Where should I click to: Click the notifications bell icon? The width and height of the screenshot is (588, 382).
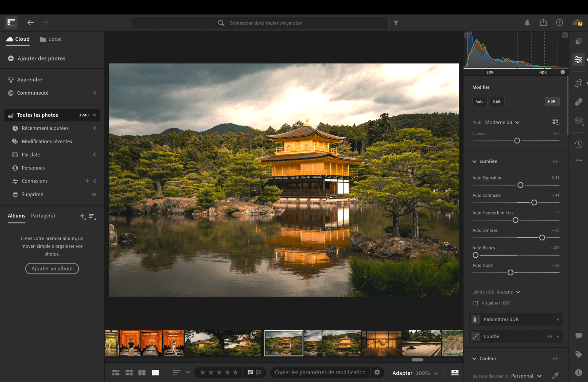tap(527, 22)
